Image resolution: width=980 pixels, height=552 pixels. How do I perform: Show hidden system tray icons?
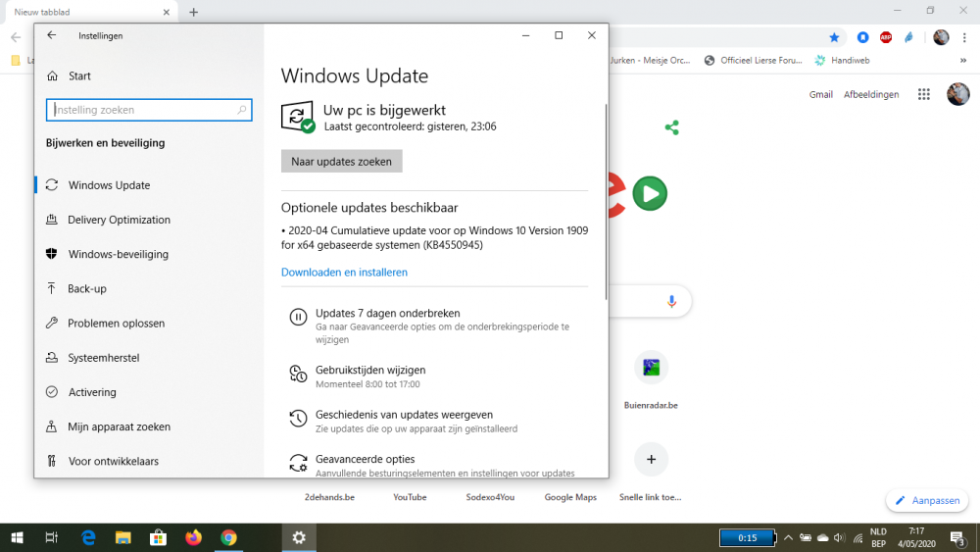[788, 537]
